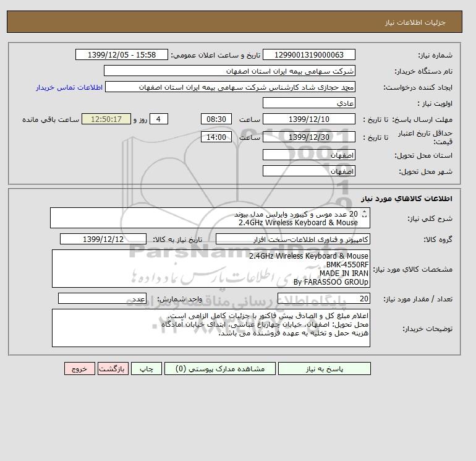Click the remaining days field showing 4
The height and width of the screenshot is (461, 476).
click(x=159, y=119)
